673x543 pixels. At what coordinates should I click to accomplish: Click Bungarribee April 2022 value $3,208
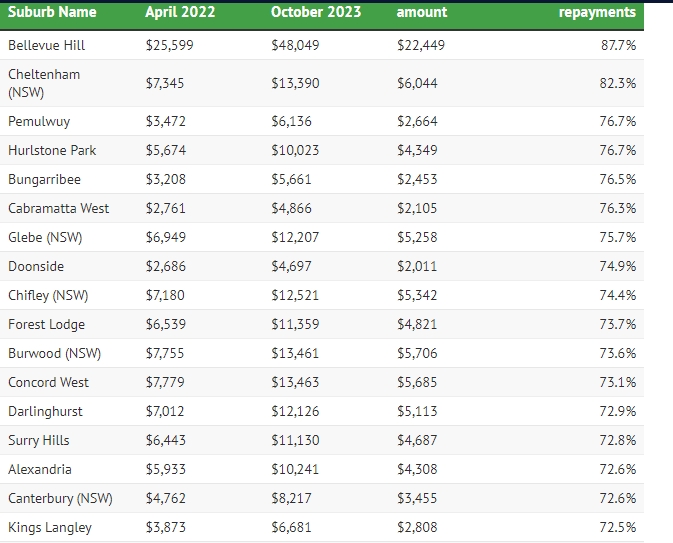click(x=166, y=179)
